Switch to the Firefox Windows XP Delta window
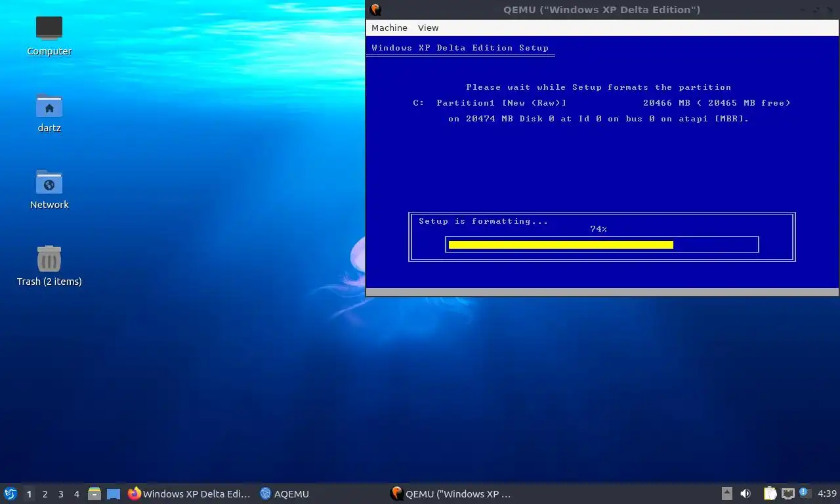The height and width of the screenshot is (504, 840). pyautogui.click(x=189, y=493)
